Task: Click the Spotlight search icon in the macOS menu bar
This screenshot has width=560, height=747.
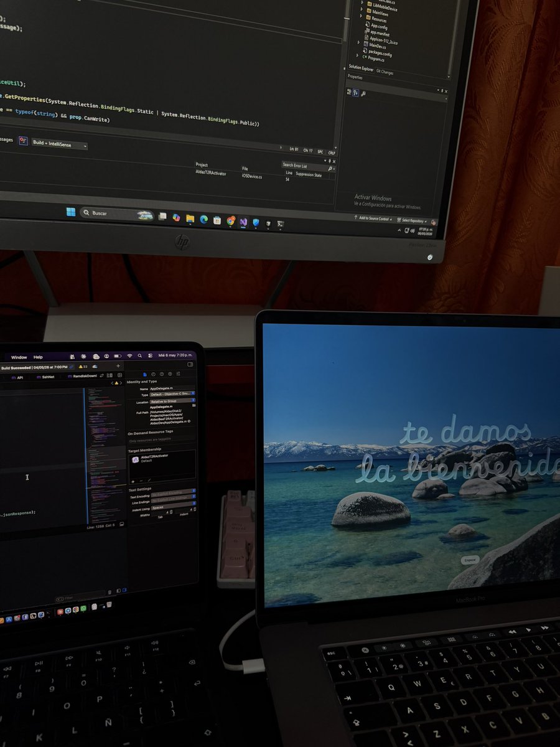Action: click(139, 356)
